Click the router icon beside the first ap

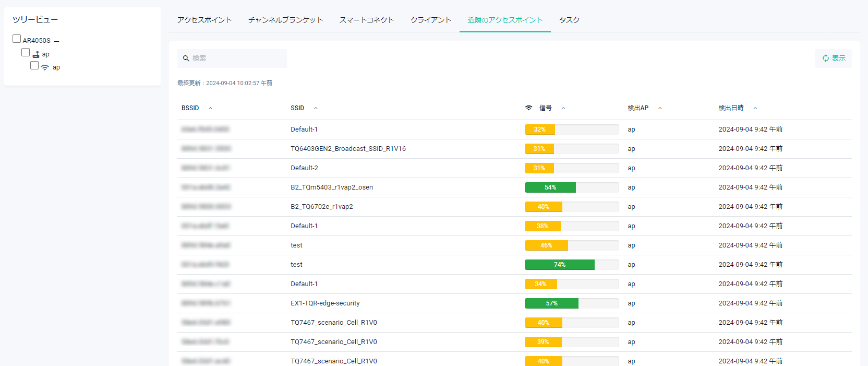36,54
